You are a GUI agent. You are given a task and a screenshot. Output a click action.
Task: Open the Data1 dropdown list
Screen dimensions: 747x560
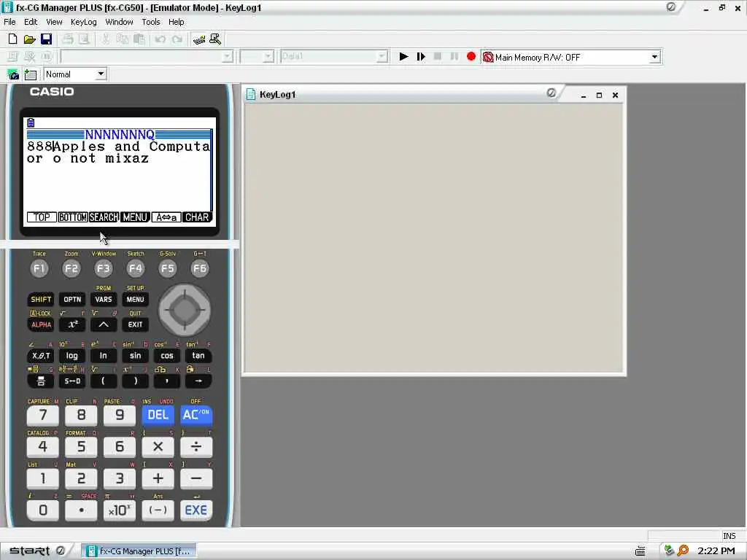381,57
